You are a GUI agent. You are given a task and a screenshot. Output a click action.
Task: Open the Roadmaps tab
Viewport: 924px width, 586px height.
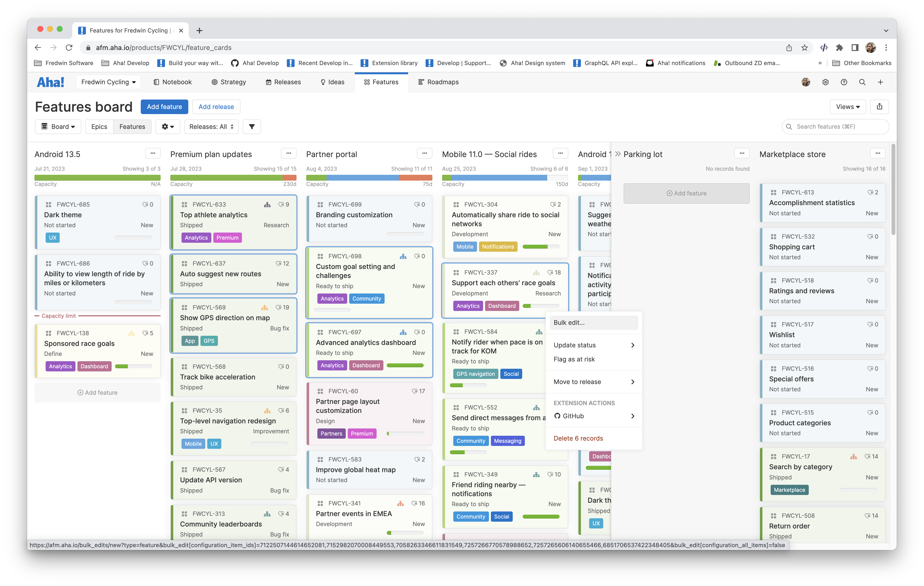click(x=438, y=82)
